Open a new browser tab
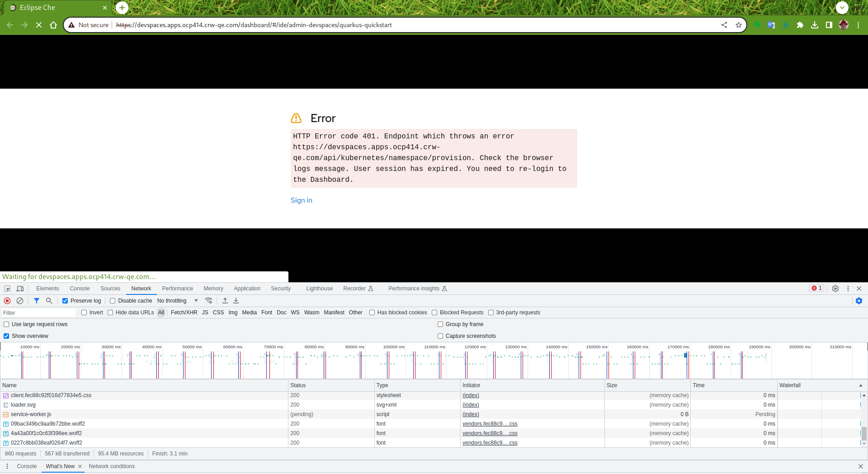The image size is (868, 474). [x=122, y=8]
